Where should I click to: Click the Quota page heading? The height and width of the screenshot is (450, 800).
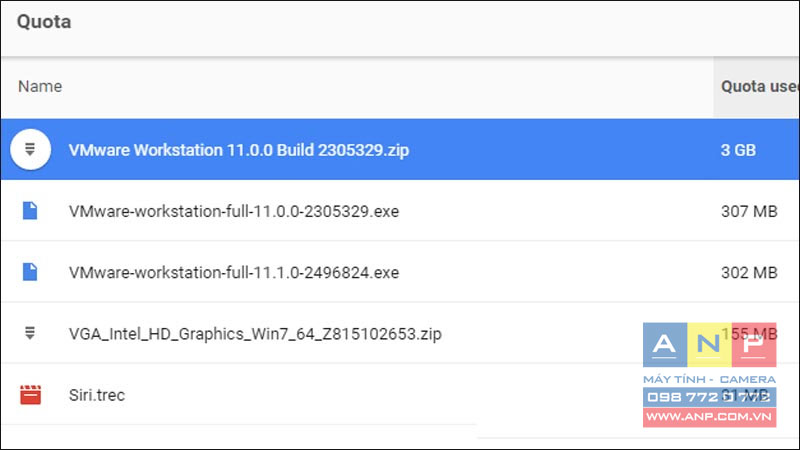pyautogui.click(x=44, y=22)
